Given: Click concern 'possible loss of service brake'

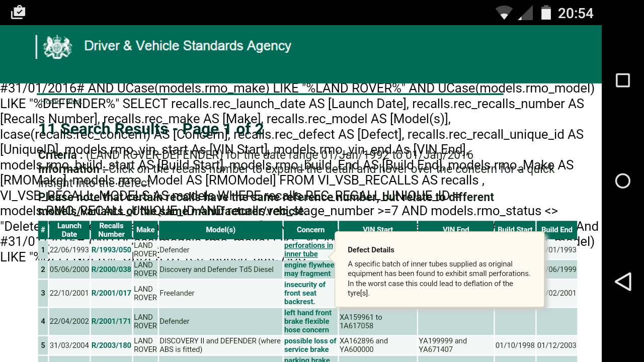Looking at the screenshot, I should pos(310,345).
